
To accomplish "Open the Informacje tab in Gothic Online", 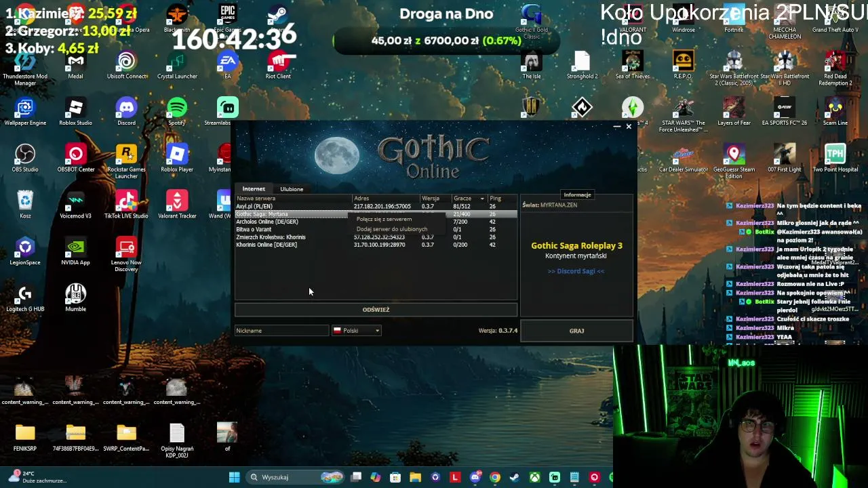I will click(577, 195).
